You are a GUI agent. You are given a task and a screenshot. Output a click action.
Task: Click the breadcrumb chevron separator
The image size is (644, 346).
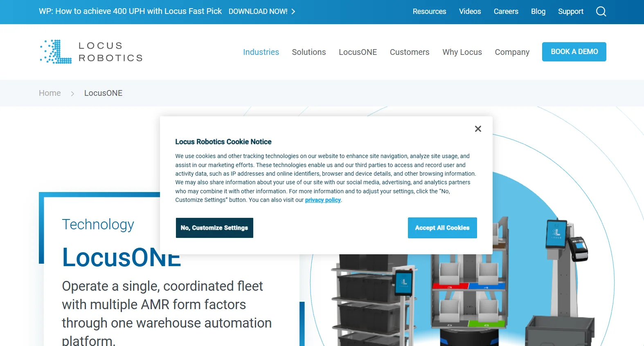point(72,93)
